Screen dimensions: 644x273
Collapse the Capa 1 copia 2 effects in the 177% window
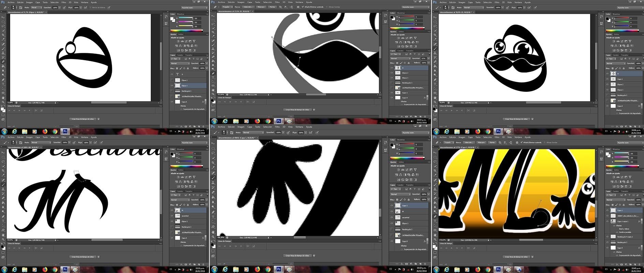[641, 221]
